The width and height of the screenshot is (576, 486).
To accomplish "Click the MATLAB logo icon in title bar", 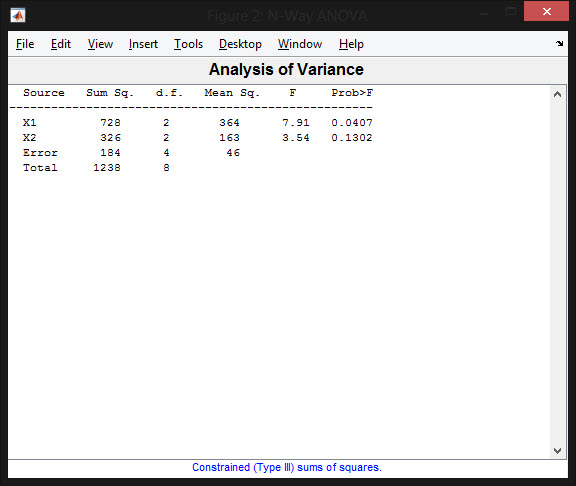I will 18,15.
